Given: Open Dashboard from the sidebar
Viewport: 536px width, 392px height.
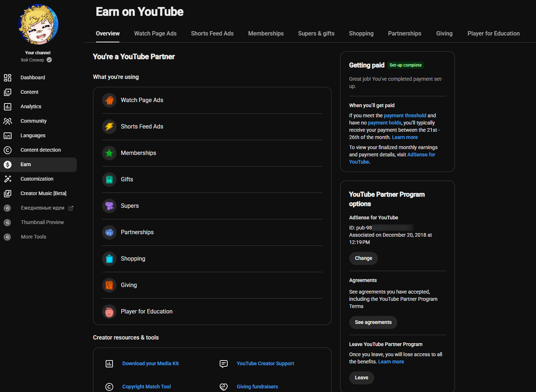Looking at the screenshot, I should click(x=38, y=78).
